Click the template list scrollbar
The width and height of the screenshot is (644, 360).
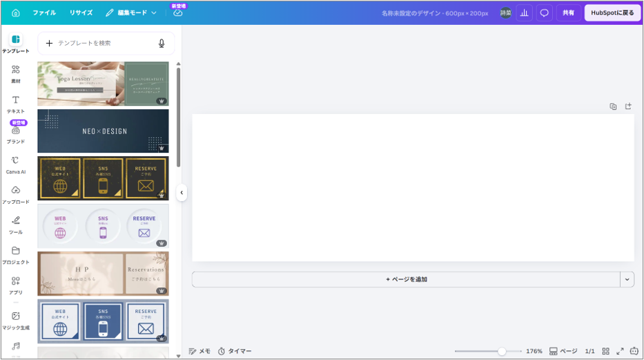pos(178,117)
